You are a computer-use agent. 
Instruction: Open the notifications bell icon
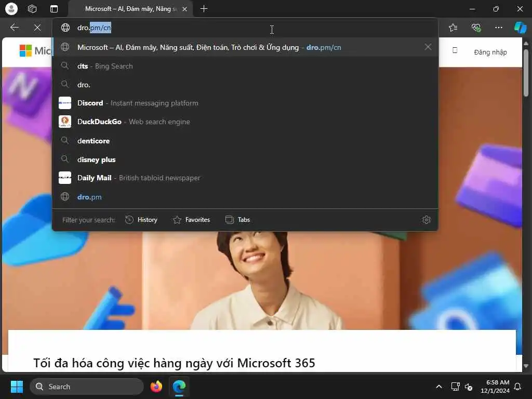coord(518,387)
